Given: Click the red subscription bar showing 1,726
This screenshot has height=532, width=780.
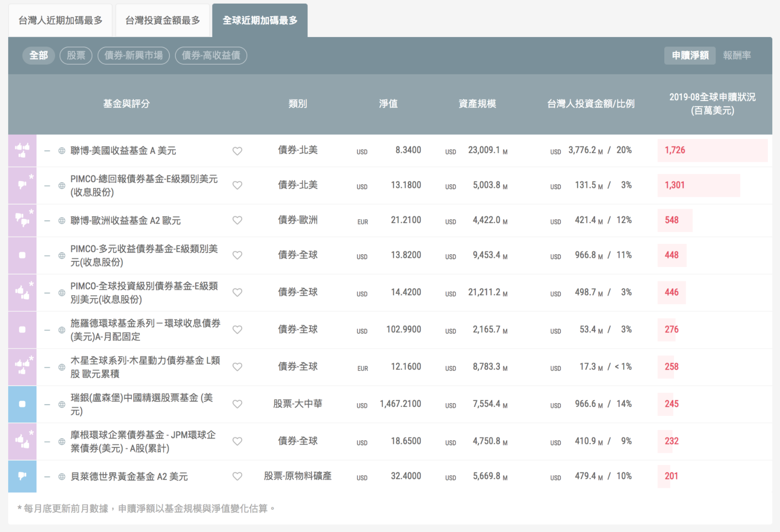Looking at the screenshot, I should (x=713, y=151).
